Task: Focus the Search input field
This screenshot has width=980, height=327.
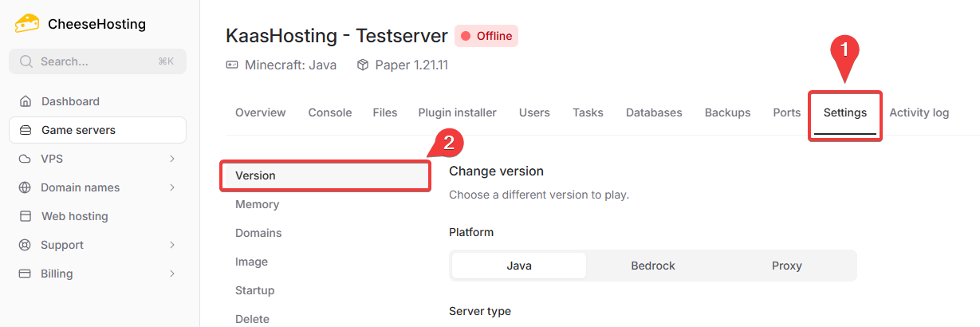Action: tap(96, 61)
